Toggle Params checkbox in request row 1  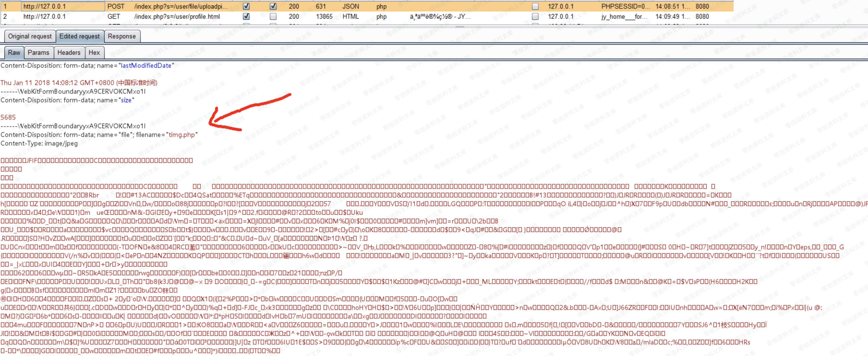[246, 6]
